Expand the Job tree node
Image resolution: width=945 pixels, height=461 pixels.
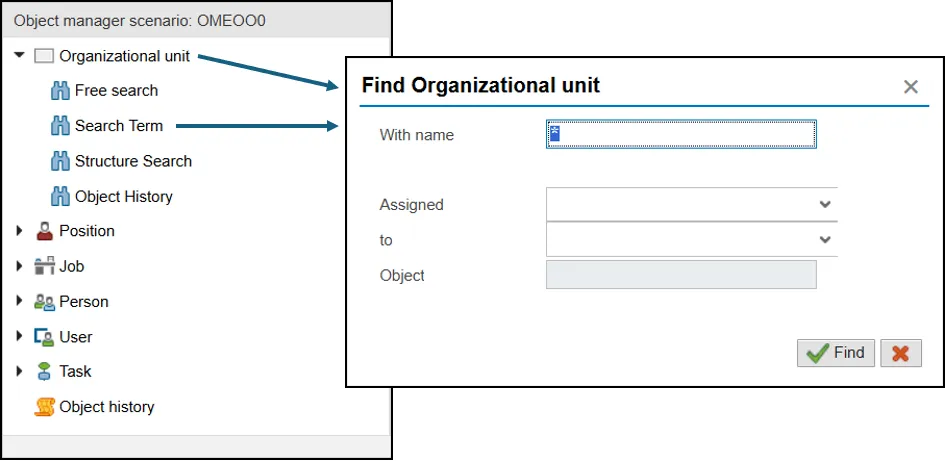[x=19, y=266]
